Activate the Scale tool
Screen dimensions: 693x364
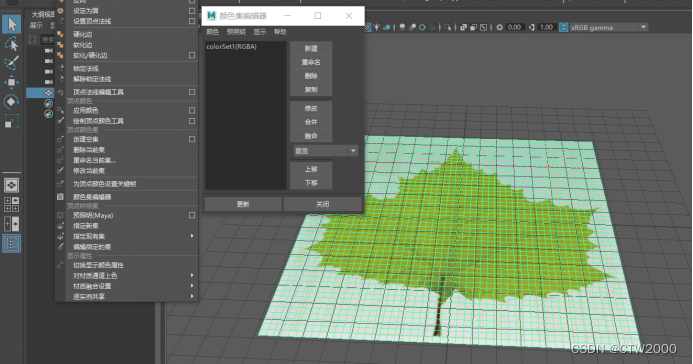coord(11,121)
